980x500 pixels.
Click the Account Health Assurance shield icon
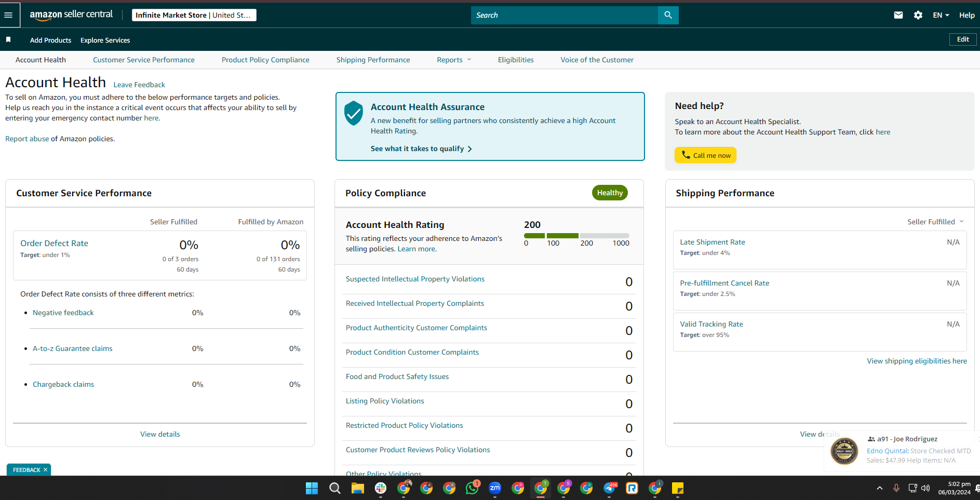(x=354, y=113)
